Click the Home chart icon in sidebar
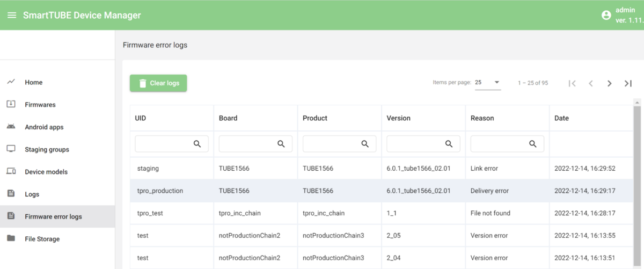Viewport: 644px width, 269px height. [11, 82]
